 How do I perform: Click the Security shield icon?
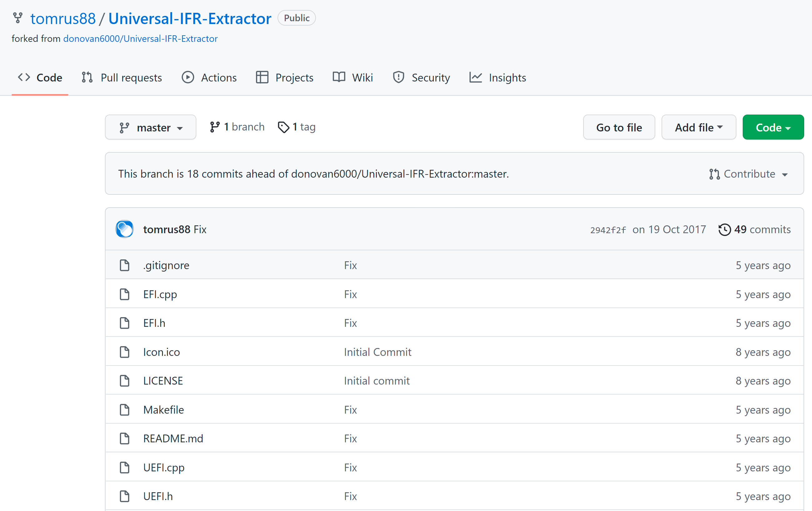399,77
